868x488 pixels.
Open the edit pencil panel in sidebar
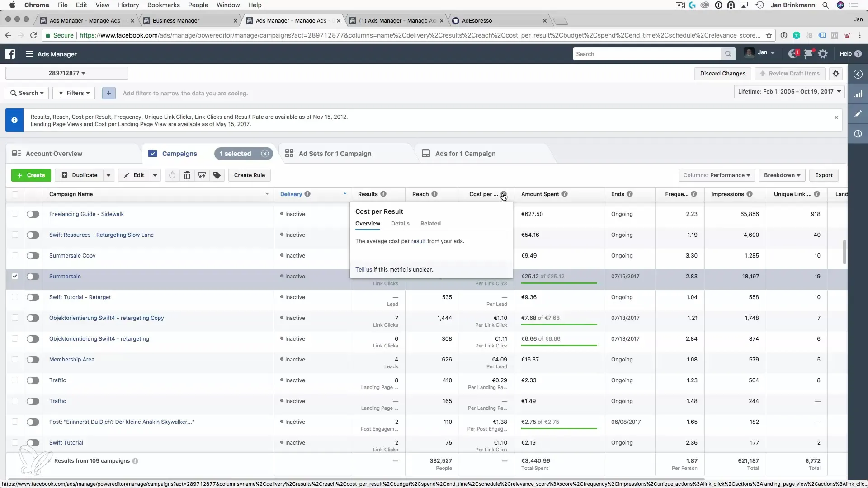(x=858, y=114)
